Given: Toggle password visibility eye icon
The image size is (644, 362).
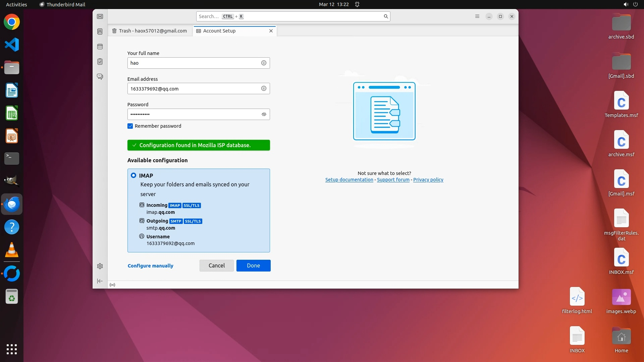Looking at the screenshot, I should click(x=264, y=114).
